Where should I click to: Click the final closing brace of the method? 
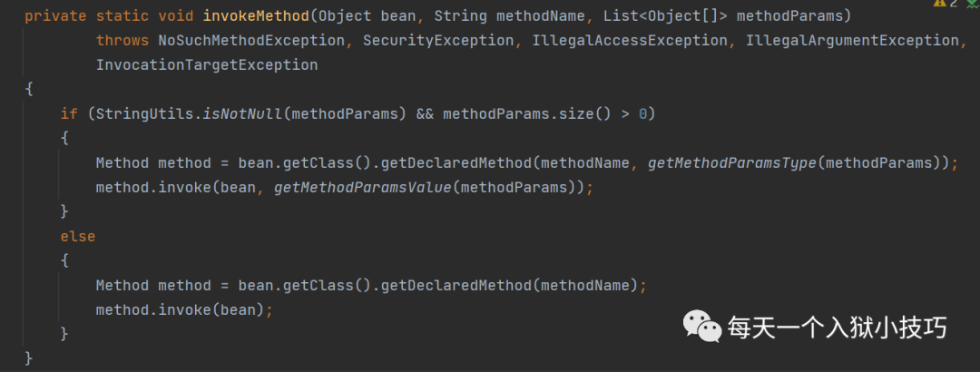pyautogui.click(x=29, y=358)
